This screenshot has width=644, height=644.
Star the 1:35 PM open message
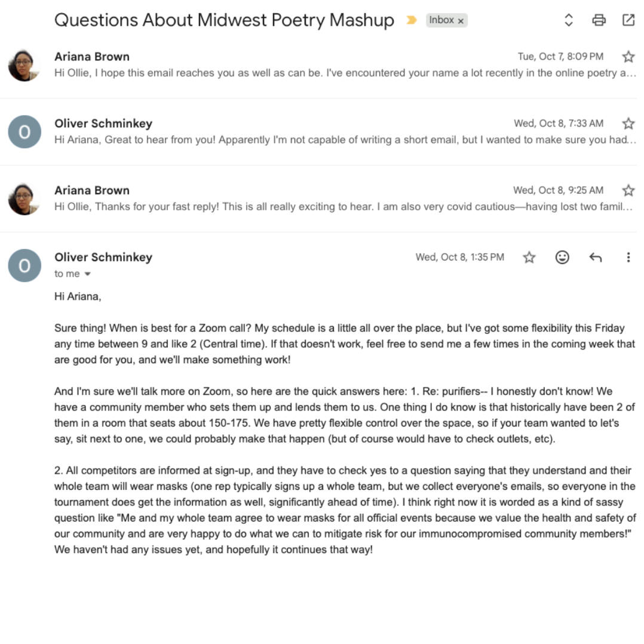pyautogui.click(x=529, y=257)
